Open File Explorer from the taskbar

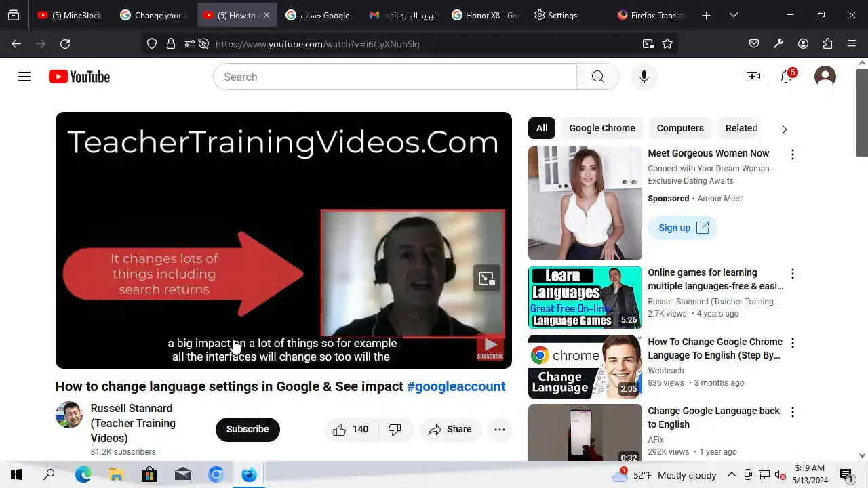coord(116,475)
